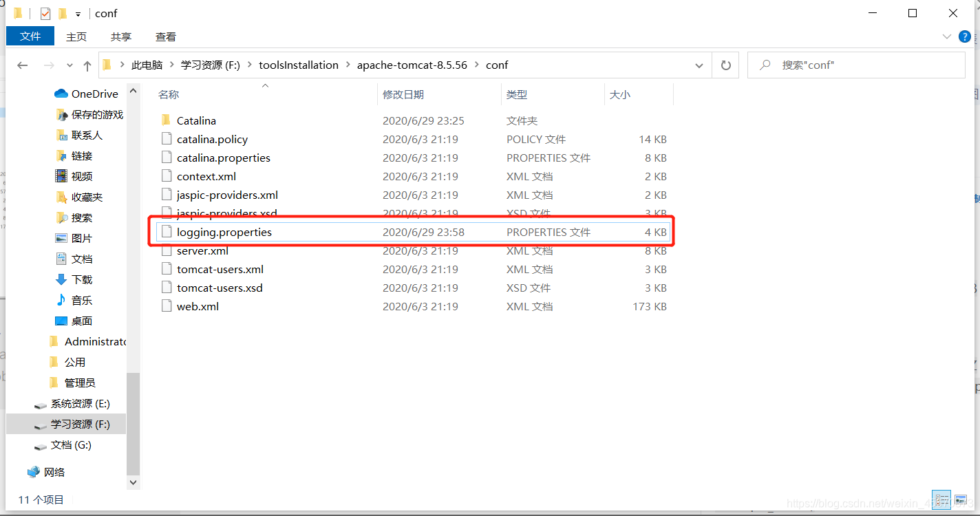Click toolsInstallation breadcrumb

click(x=299, y=65)
